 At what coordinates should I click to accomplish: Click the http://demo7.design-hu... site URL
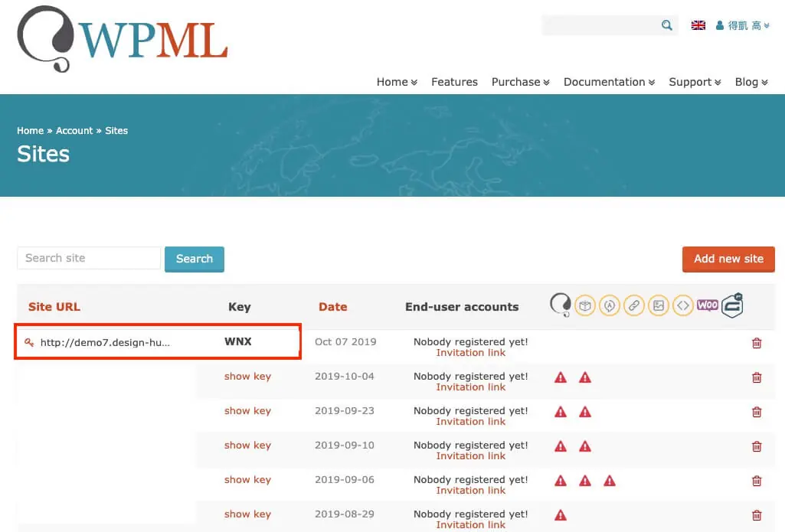(105, 343)
